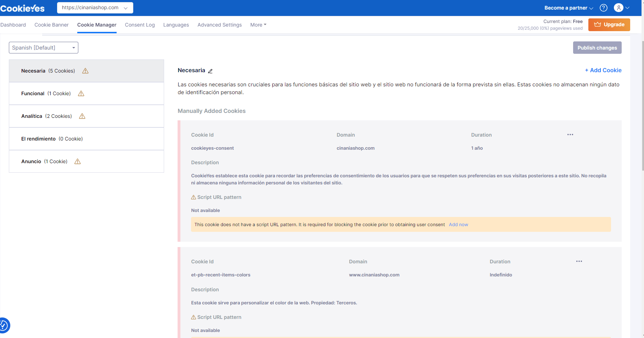Click the CookieYes logo
644x338 pixels.
click(22, 8)
